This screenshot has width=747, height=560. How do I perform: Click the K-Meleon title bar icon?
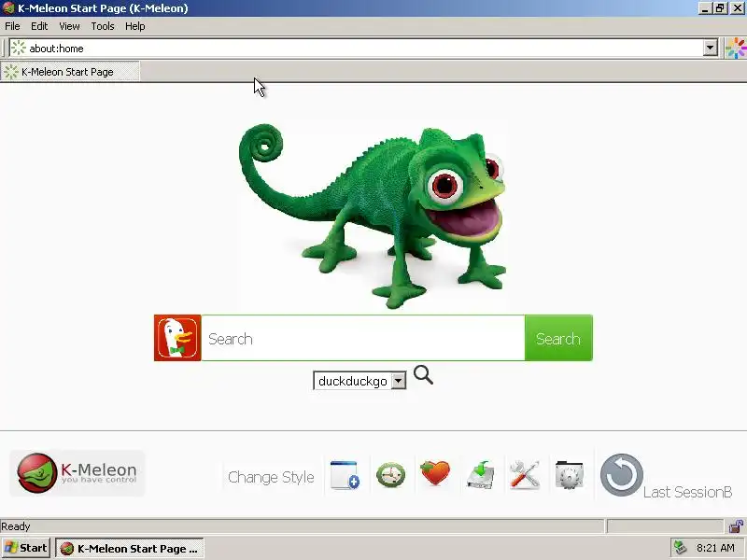(8, 8)
